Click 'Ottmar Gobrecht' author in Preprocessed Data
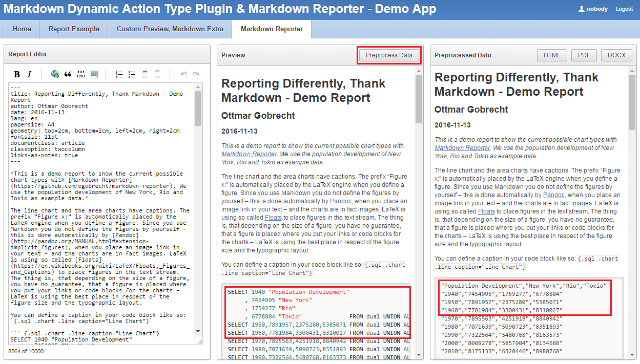 471,110
